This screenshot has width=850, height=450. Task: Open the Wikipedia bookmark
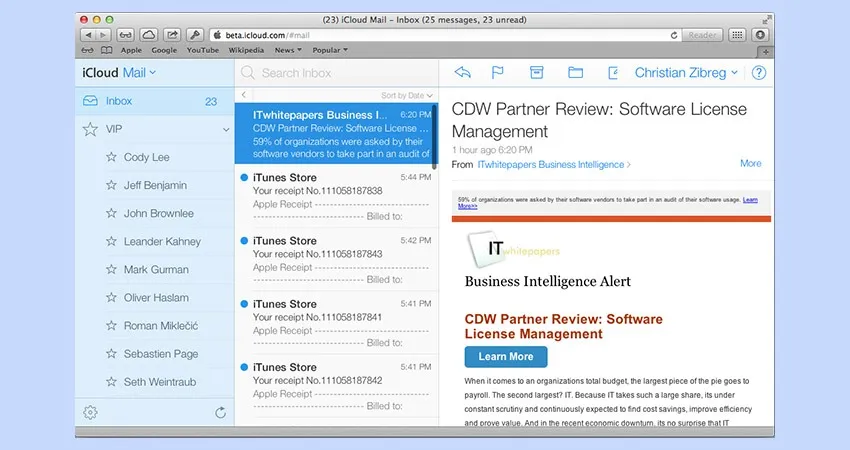point(246,50)
